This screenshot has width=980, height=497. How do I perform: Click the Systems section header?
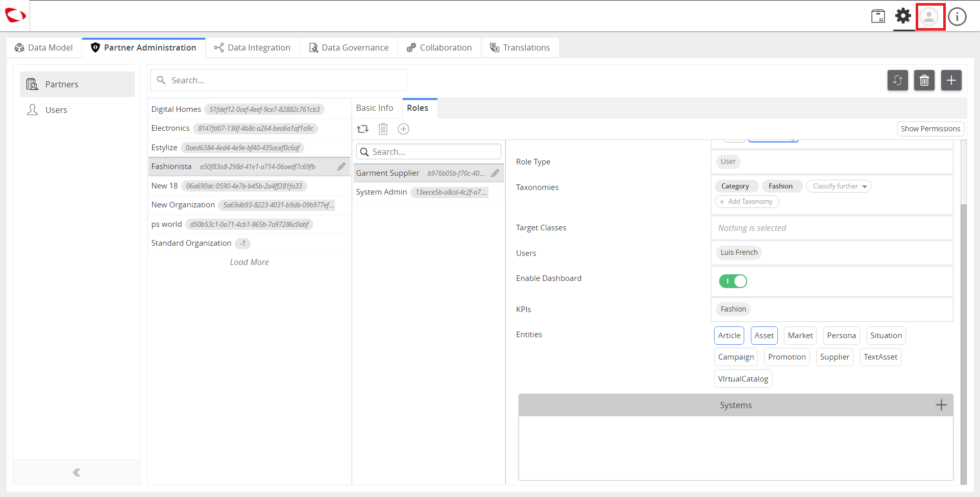(x=736, y=405)
